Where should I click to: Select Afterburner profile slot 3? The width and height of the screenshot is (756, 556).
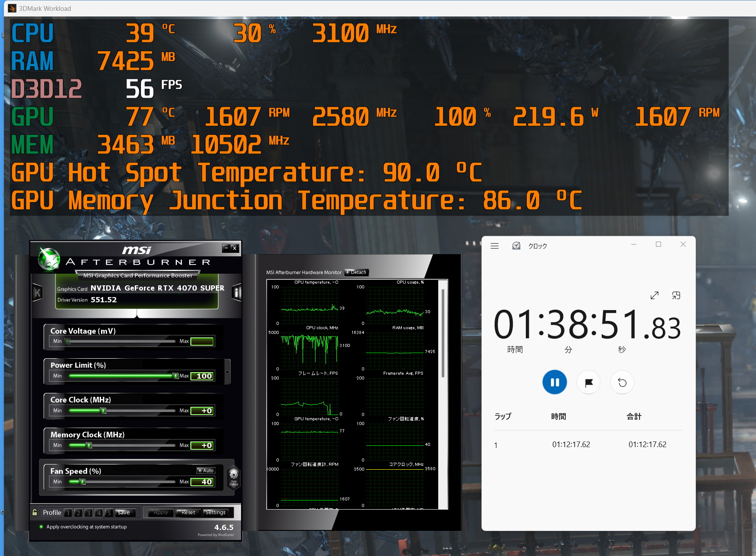tap(88, 513)
